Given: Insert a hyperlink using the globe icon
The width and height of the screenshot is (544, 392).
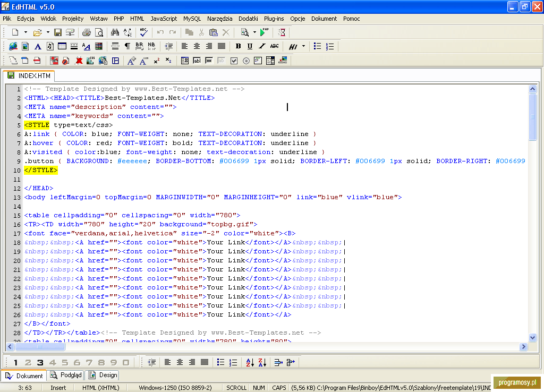Looking at the screenshot, I should coord(13,47).
